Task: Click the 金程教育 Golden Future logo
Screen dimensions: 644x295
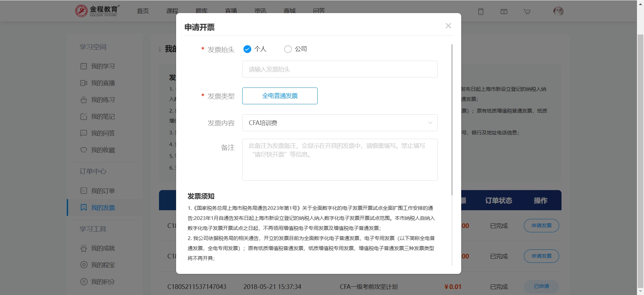Action: 97,11
